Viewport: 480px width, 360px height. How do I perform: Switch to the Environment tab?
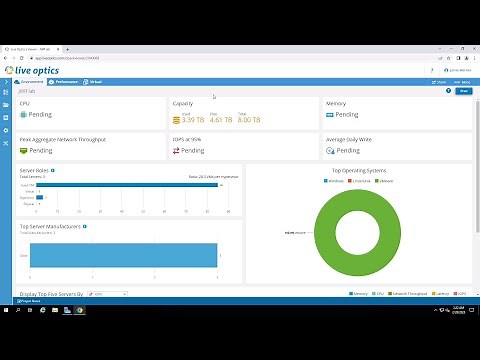(x=29, y=82)
